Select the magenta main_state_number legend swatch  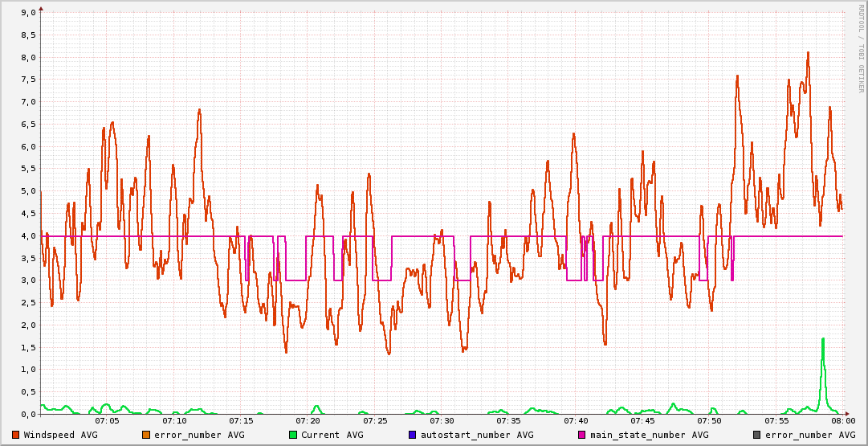click(582, 435)
